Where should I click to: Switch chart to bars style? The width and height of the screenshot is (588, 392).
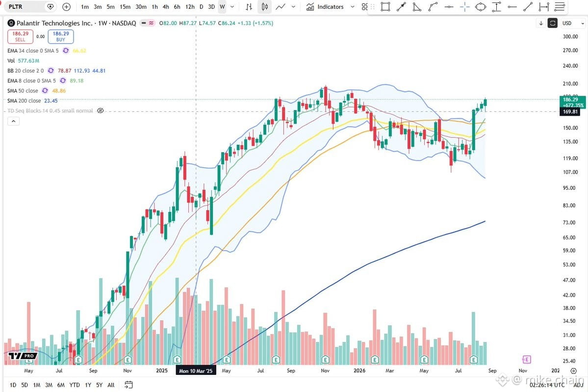tap(249, 7)
